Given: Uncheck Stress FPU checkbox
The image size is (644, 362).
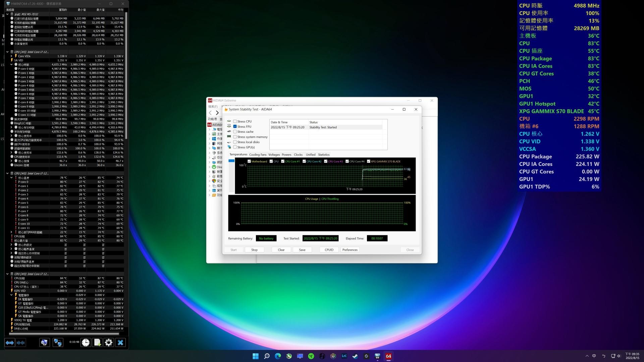Looking at the screenshot, I should click(235, 127).
